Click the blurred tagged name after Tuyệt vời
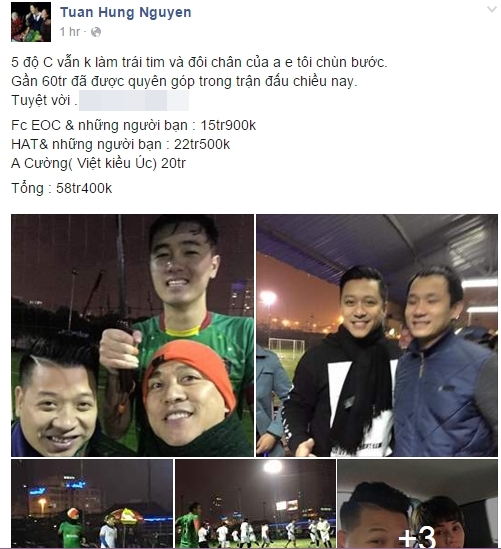This screenshot has width=501, height=549. pos(134,100)
